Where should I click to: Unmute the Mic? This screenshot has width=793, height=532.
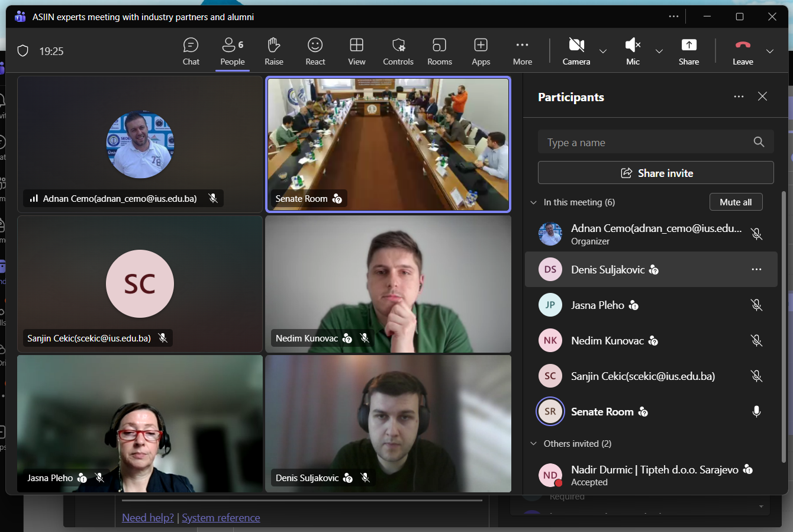[x=633, y=51]
